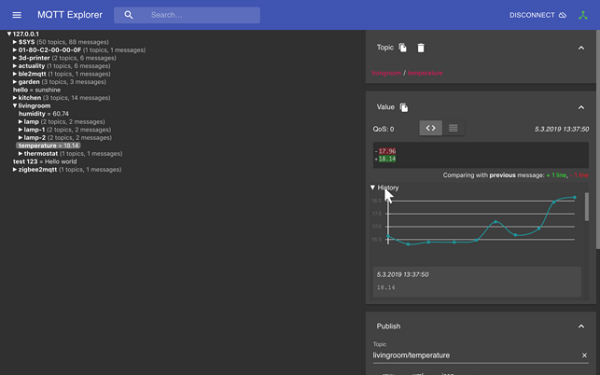Expand the actuality topic
This screenshot has width=600, height=375.
[x=15, y=66]
